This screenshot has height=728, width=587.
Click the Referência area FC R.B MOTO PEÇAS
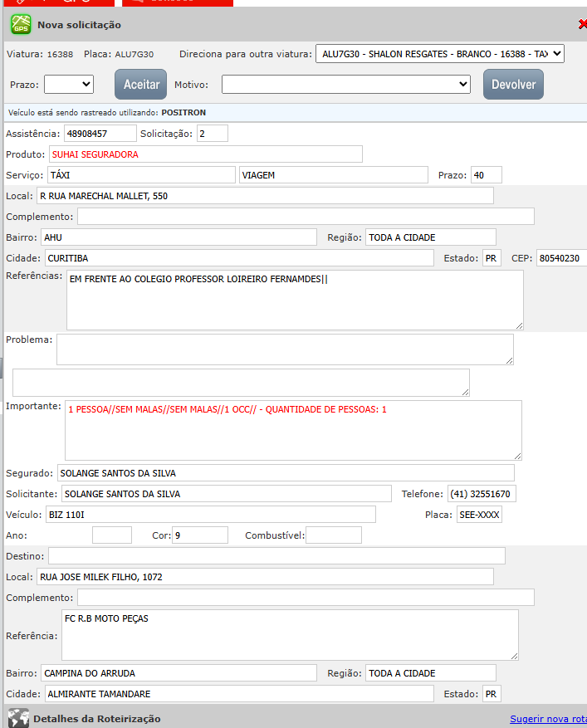click(290, 635)
